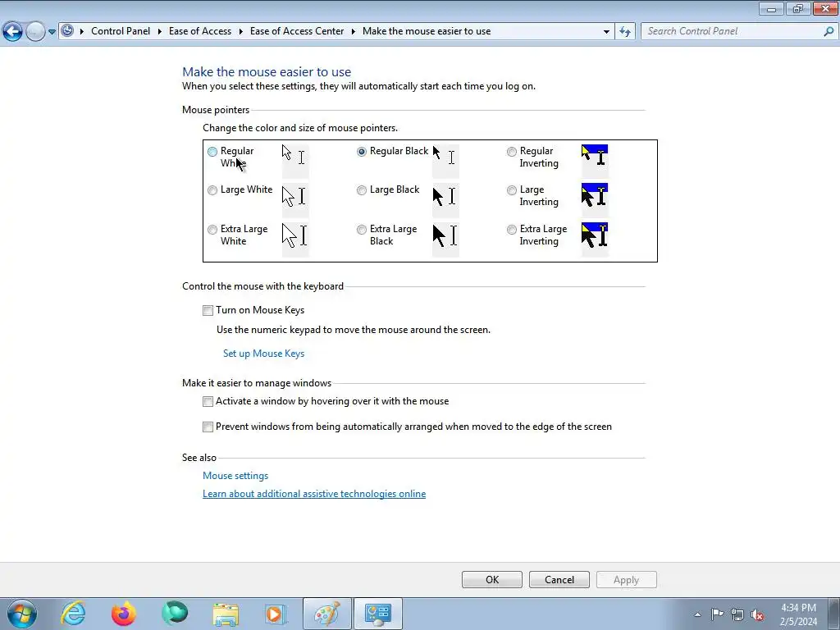This screenshot has height=630, width=840.
Task: Select the Regular Black radio button
Action: (x=362, y=152)
